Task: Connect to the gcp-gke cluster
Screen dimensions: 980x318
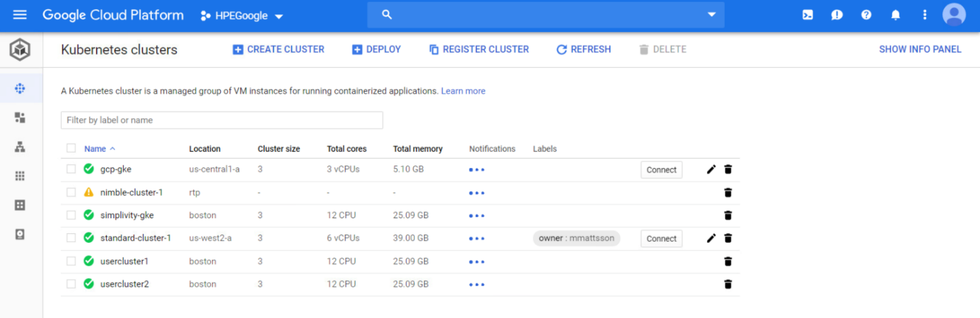Action: 662,170
